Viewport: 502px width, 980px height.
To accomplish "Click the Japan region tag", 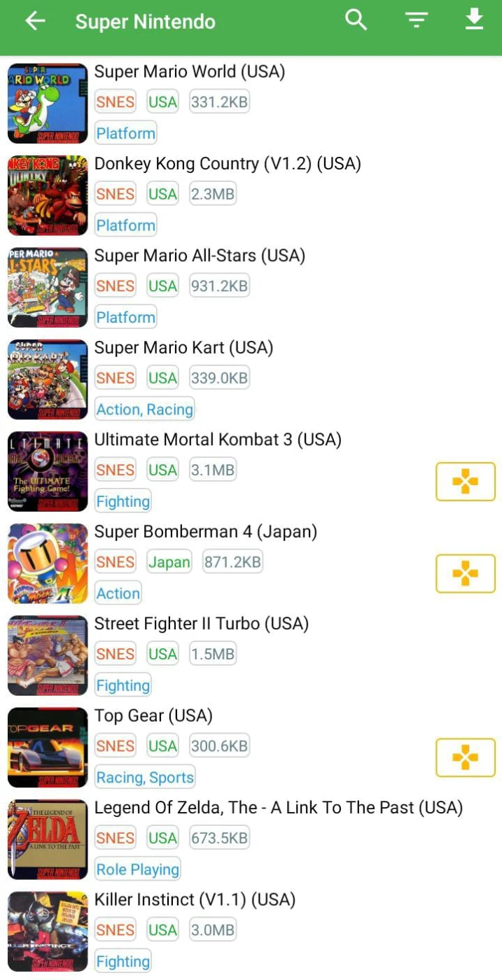I will 169,562.
